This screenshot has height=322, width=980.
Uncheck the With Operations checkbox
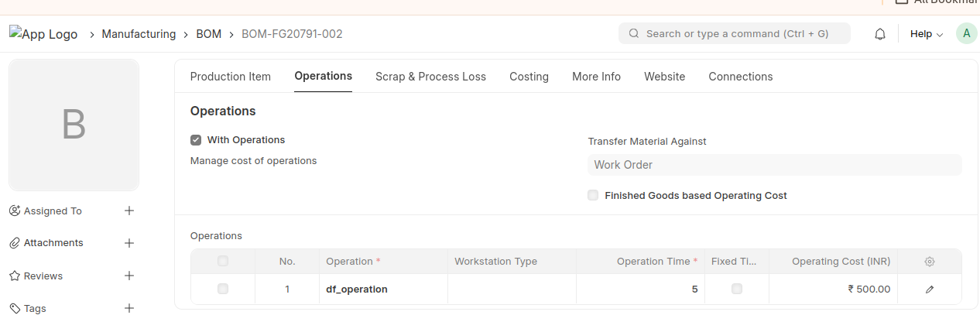coord(197,140)
